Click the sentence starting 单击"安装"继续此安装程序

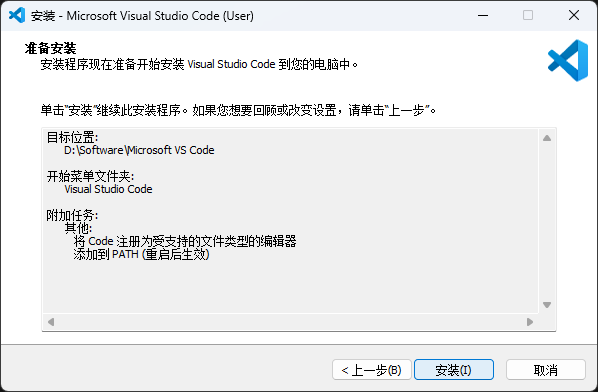(x=238, y=111)
